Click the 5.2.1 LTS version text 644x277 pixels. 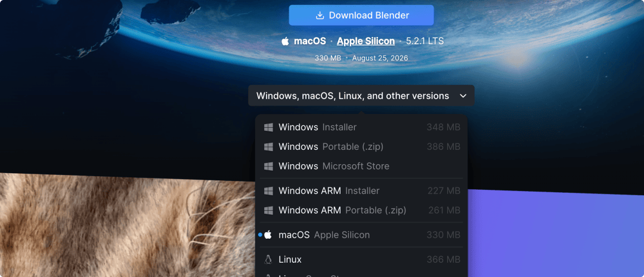pos(425,41)
